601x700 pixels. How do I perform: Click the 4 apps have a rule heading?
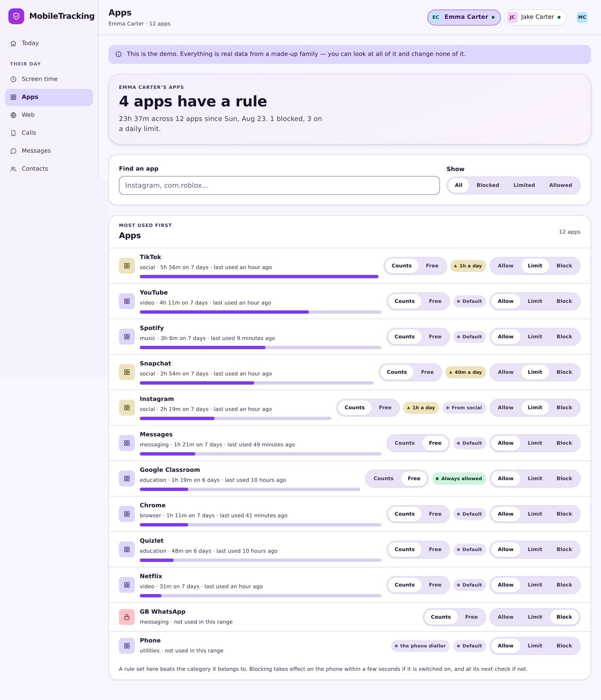[x=193, y=101]
